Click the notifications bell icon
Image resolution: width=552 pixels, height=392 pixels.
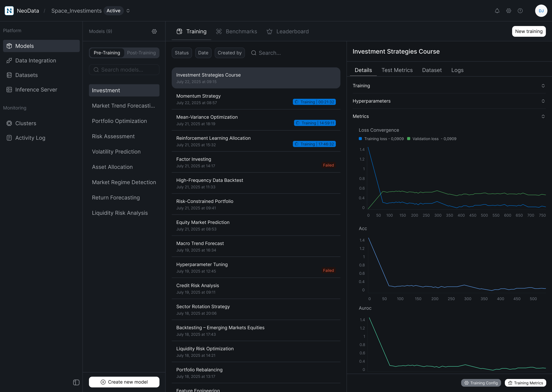tap(497, 11)
